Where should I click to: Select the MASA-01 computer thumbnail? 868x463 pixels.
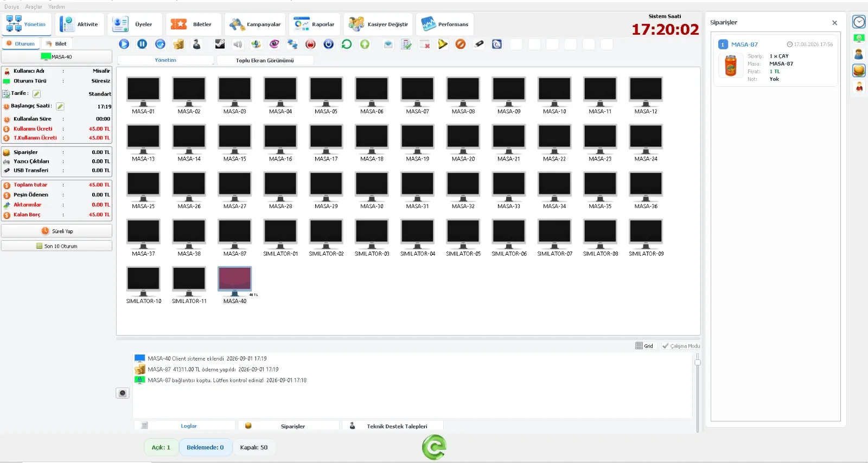coord(143,95)
